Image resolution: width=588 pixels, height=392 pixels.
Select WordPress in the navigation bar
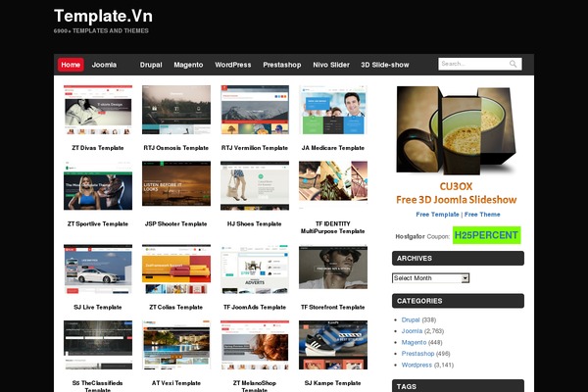[233, 65]
